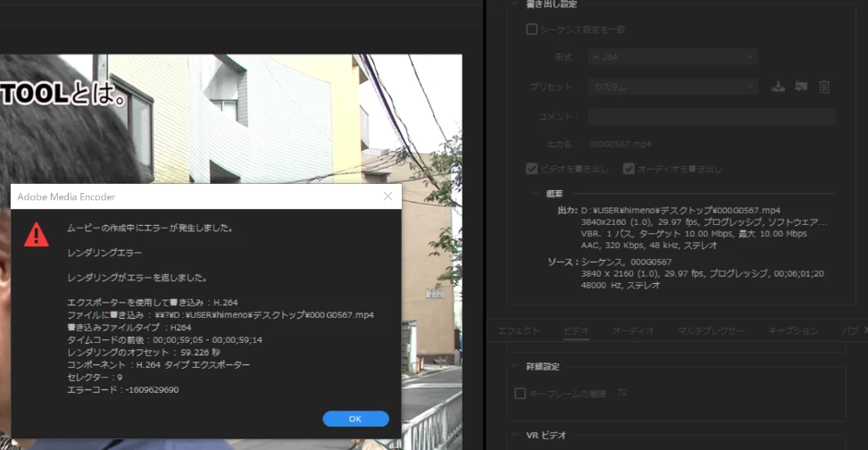The image size is (868, 450).
Task: Open the プリセット カスタム dropdown
Action: tap(672, 87)
